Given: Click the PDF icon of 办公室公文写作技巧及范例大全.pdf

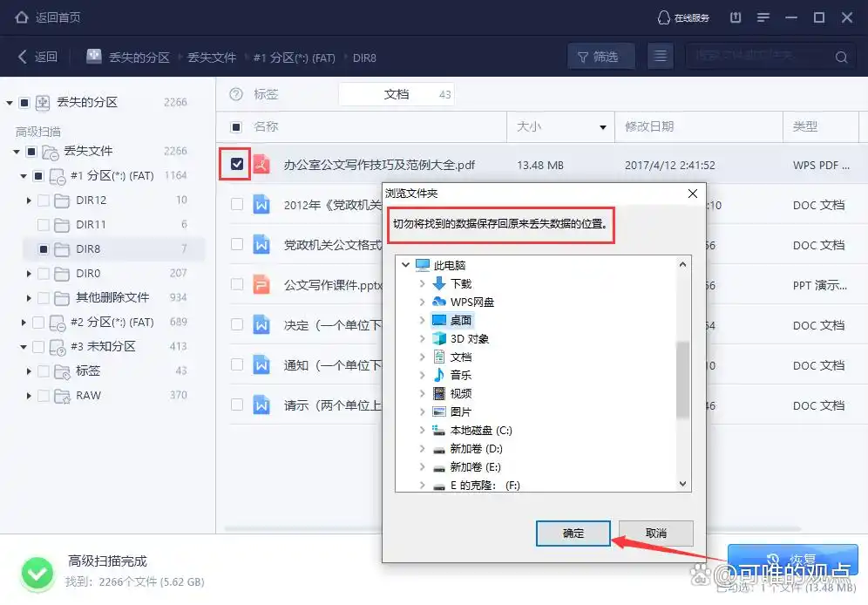Looking at the screenshot, I should [261, 165].
